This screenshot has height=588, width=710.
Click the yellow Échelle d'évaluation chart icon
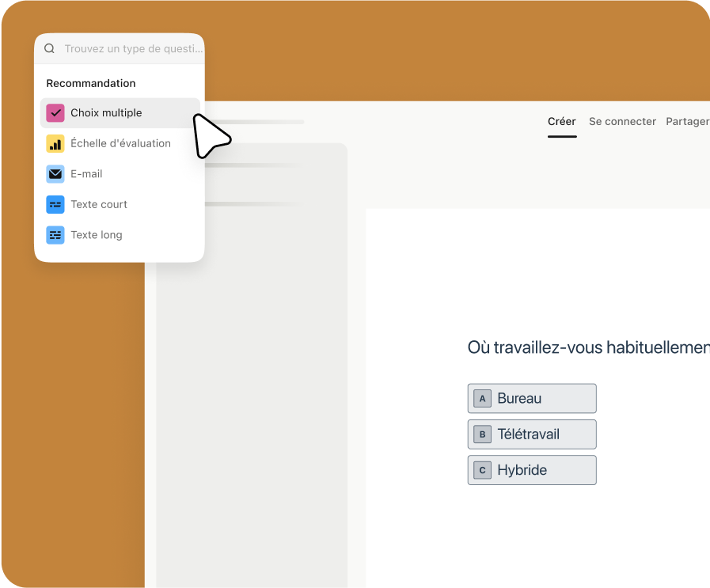[55, 143]
